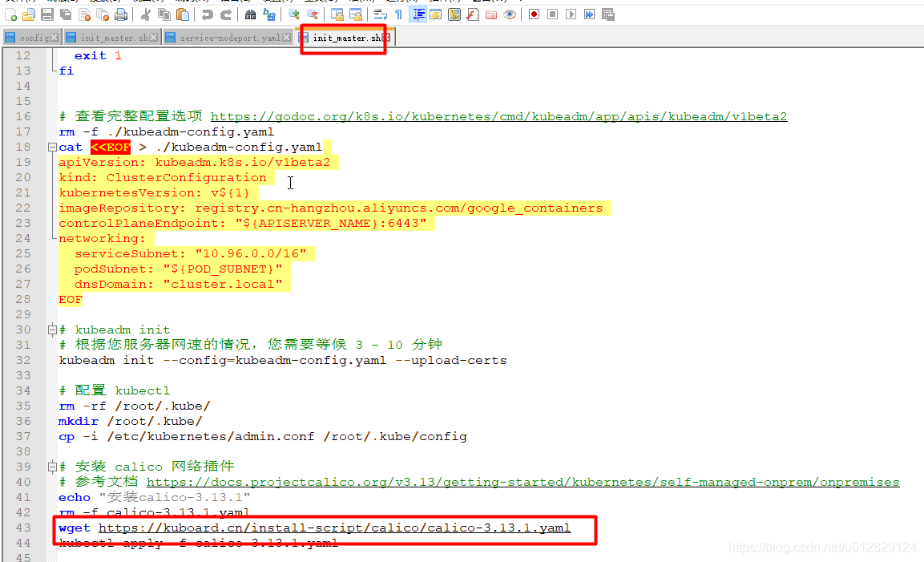
Task: Zoom out of the editor text
Action: click(313, 14)
